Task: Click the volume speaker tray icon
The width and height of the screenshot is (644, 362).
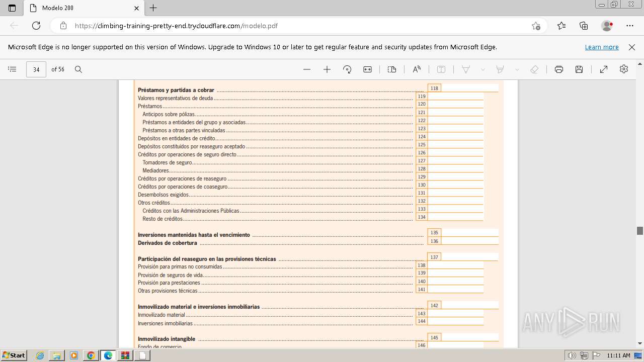Action: pos(572,355)
